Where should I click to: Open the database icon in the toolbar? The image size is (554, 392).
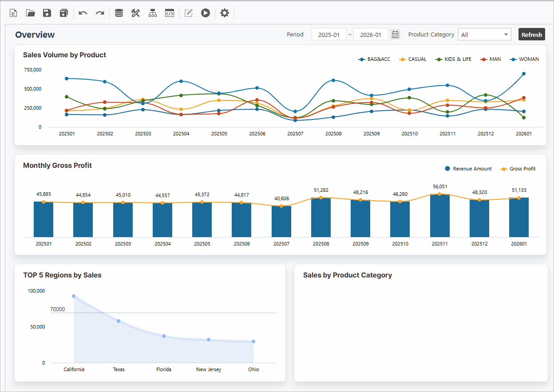point(119,13)
